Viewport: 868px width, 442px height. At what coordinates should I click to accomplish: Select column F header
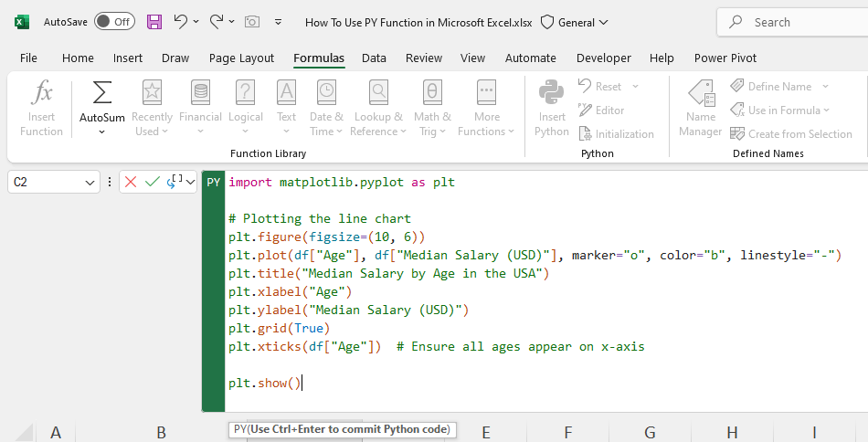click(568, 432)
